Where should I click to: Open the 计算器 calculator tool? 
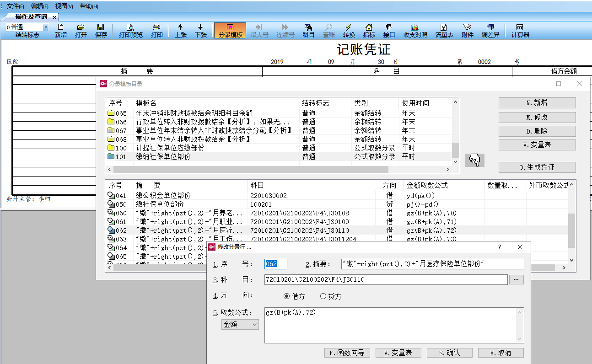(x=520, y=31)
